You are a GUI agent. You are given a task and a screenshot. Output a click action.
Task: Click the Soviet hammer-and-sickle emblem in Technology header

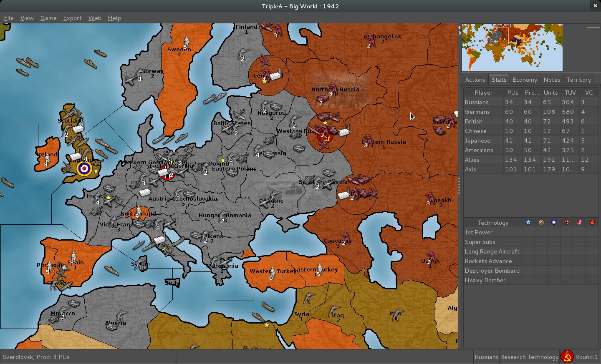[x=592, y=222]
